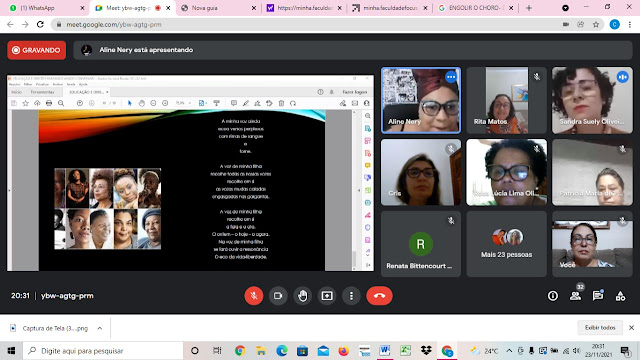The width and height of the screenshot is (640, 360).
Task: Open the Activities panel
Action: [x=620, y=296]
